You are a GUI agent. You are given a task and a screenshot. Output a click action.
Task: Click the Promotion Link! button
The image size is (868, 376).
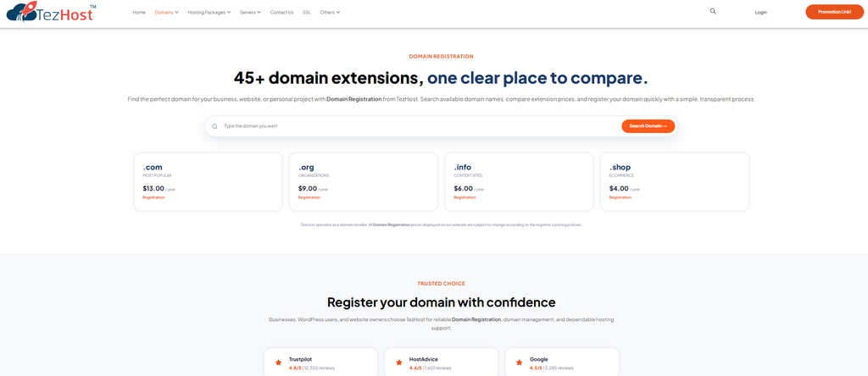tap(834, 12)
